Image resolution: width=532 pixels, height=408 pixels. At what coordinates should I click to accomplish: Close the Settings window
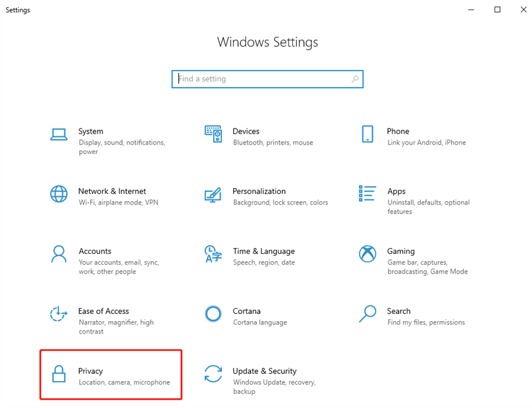523,10
